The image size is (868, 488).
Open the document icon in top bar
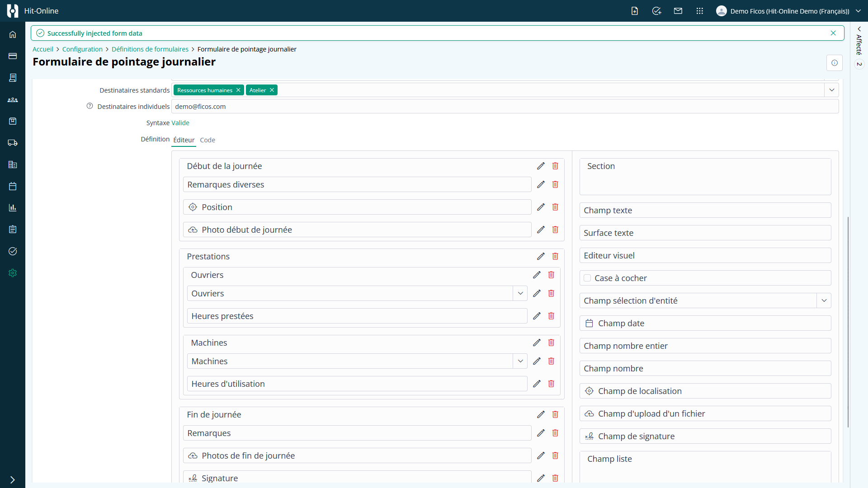(635, 11)
